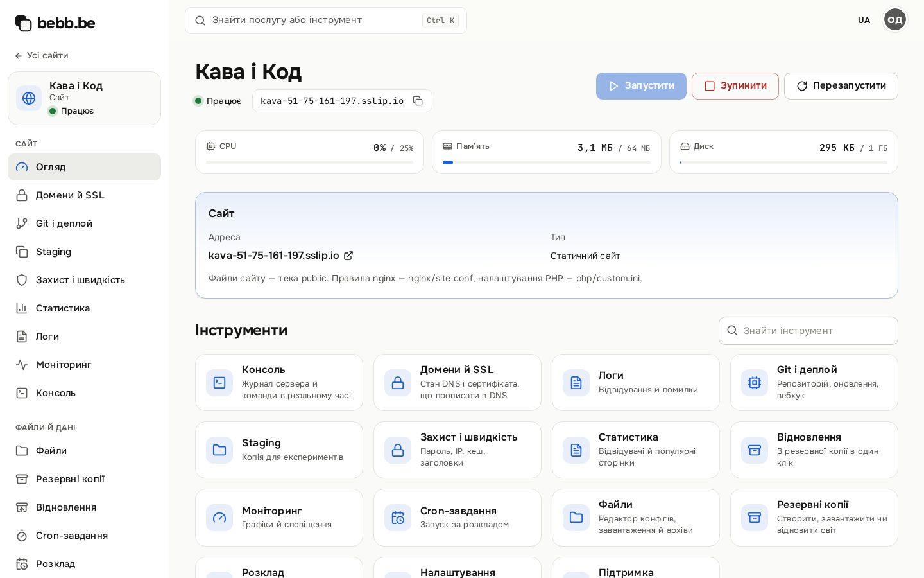Restart the site with Перезапустити
This screenshot has width=924, height=578.
point(841,86)
